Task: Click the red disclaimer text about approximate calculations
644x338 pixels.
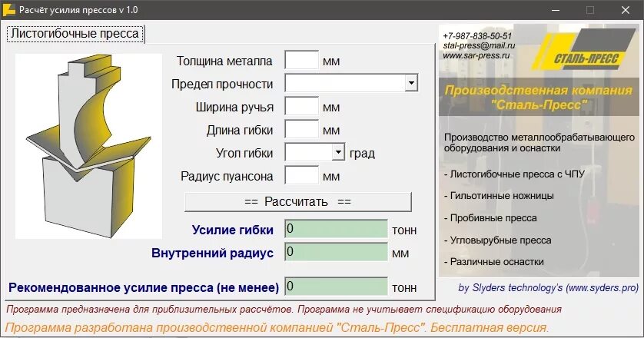Action: [x=284, y=310]
